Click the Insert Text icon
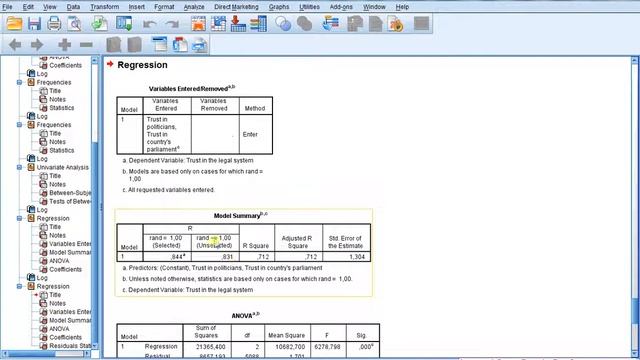 (200, 44)
